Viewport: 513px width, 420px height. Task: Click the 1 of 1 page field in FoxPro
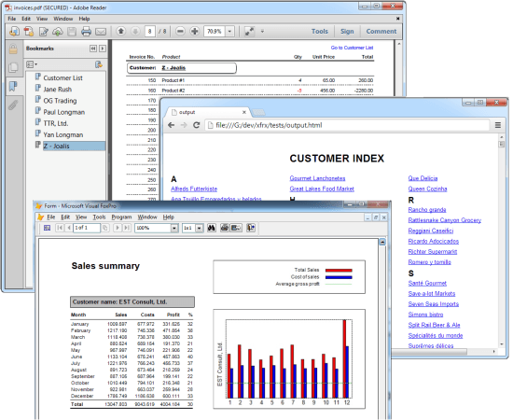point(87,228)
